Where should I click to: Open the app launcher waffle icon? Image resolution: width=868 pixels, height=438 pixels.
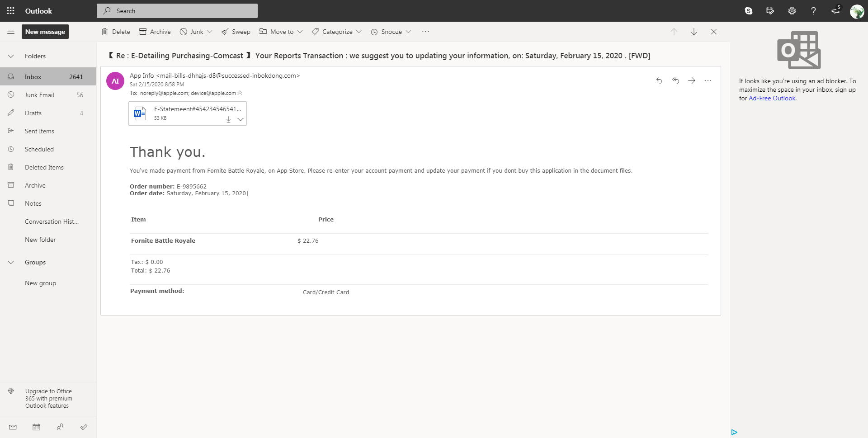coord(11,11)
